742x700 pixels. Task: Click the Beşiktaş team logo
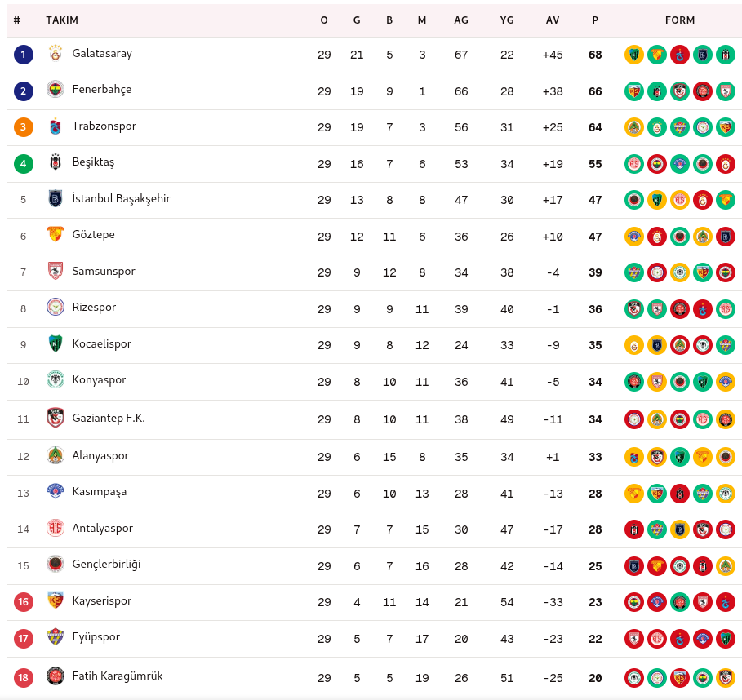[56, 162]
